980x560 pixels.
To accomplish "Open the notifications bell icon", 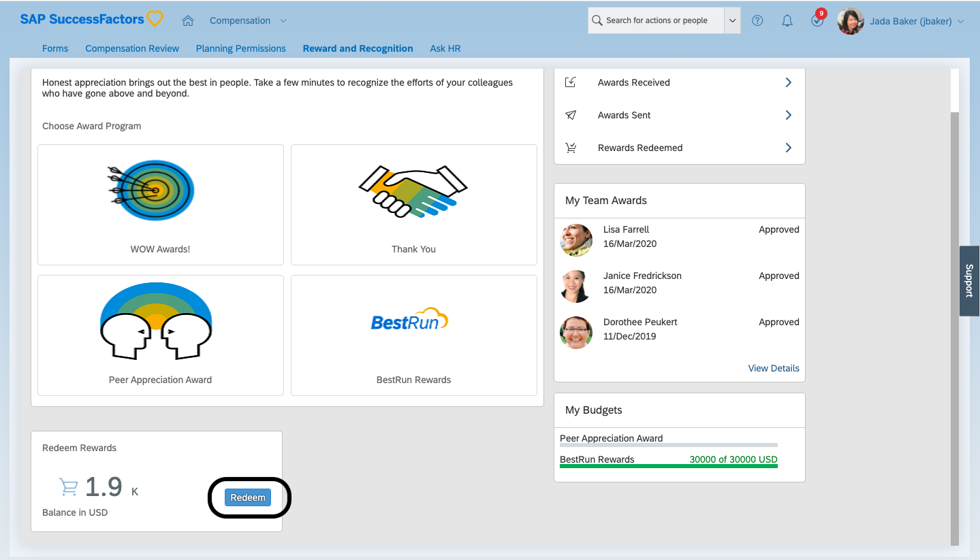I will click(x=787, y=20).
